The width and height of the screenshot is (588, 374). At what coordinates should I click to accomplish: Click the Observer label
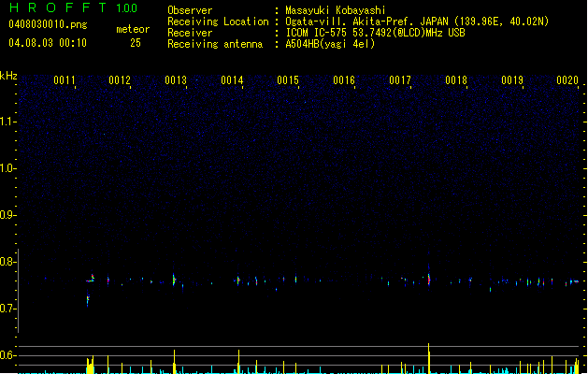(190, 10)
